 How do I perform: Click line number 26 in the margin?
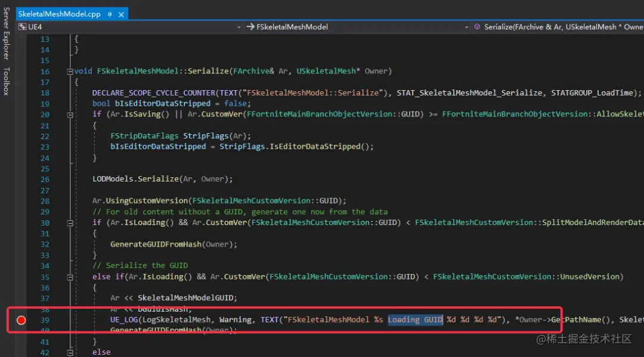click(45, 179)
